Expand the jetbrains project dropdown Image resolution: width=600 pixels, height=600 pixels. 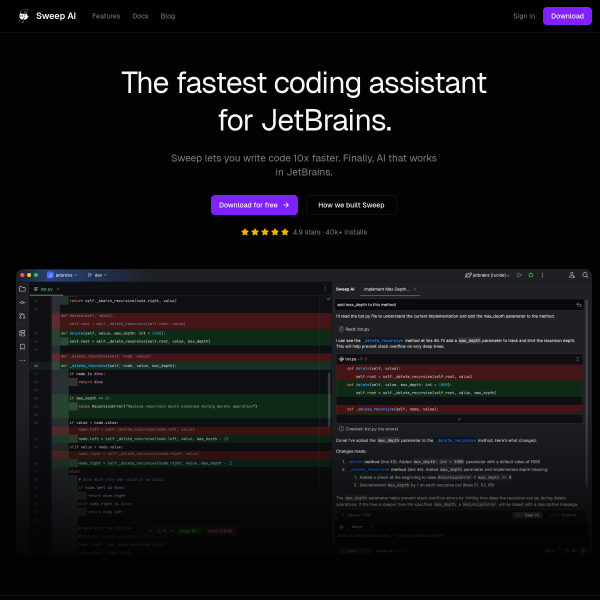(62, 275)
